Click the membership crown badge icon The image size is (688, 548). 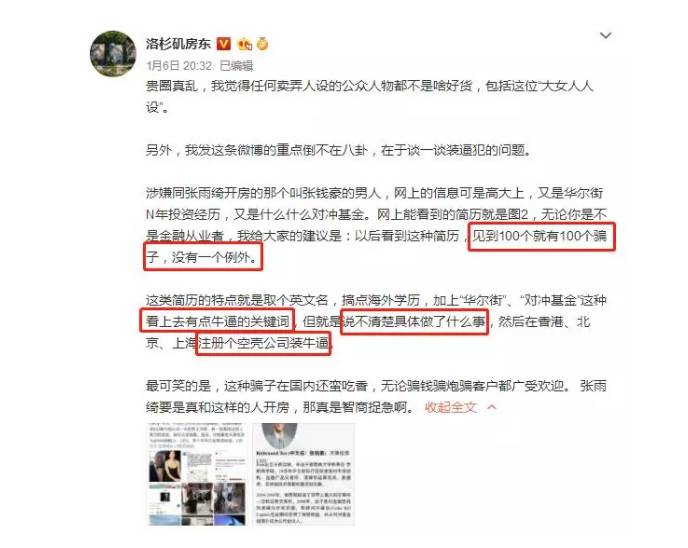[244, 44]
